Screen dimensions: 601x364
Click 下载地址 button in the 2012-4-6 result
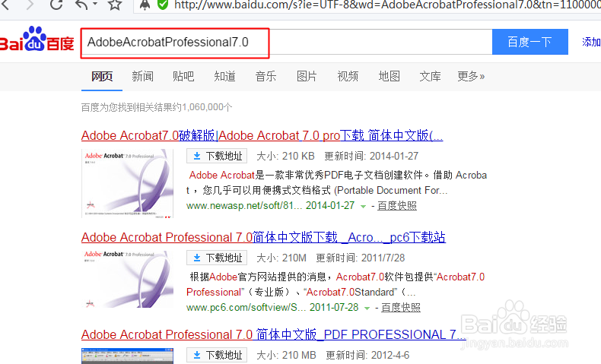pos(217,355)
